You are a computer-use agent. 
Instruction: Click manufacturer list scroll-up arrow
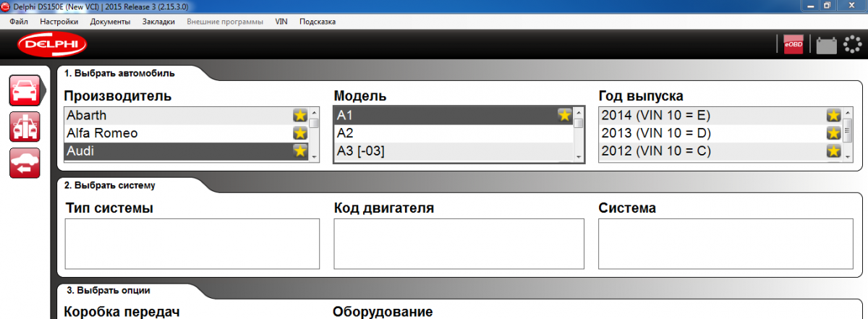pyautogui.click(x=314, y=112)
